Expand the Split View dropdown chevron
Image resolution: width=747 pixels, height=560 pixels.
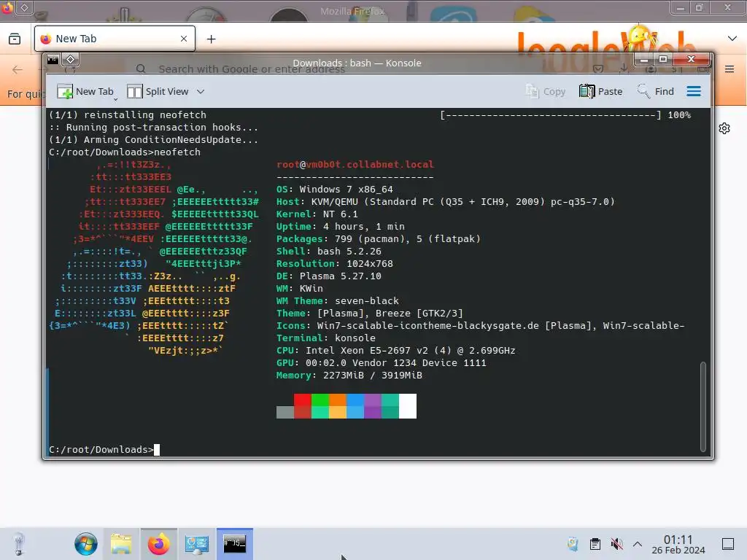[x=201, y=91]
